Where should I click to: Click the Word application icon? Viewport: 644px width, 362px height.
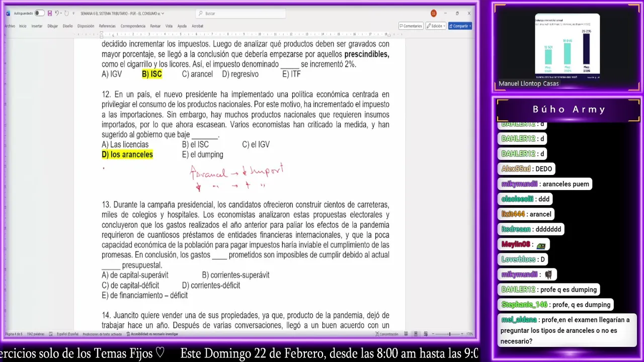tap(8, 13)
